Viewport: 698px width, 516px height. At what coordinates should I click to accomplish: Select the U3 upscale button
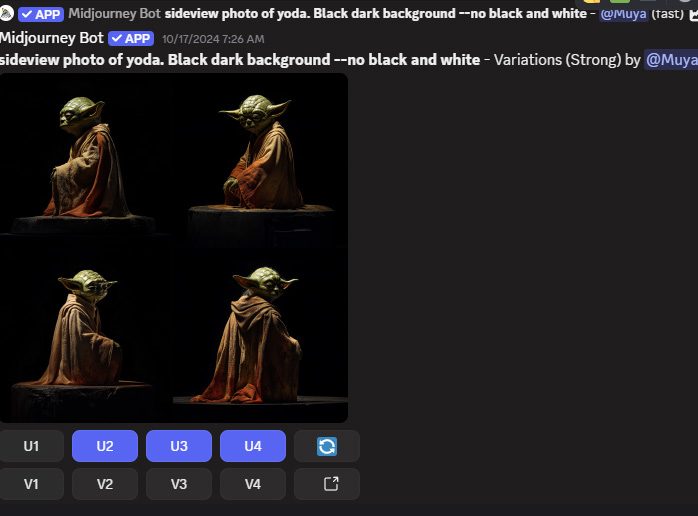pyautogui.click(x=179, y=446)
